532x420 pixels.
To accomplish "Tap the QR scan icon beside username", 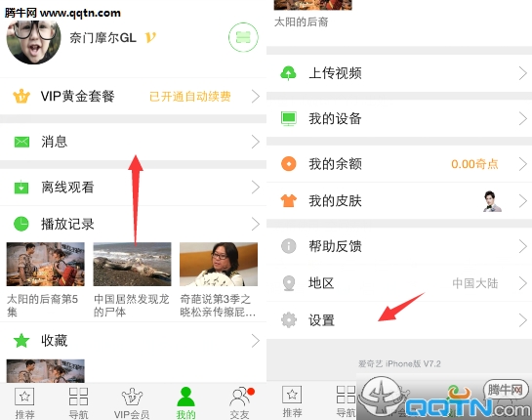I will coord(243,37).
